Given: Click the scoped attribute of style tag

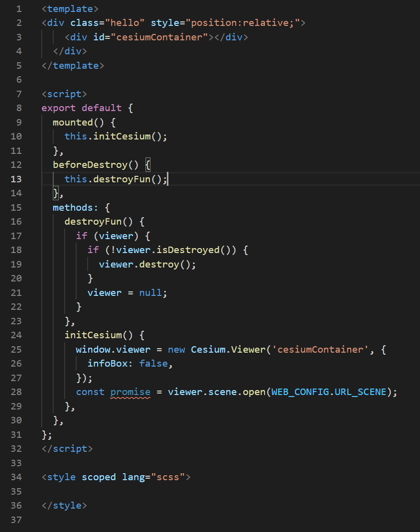Looking at the screenshot, I should click(x=99, y=477).
